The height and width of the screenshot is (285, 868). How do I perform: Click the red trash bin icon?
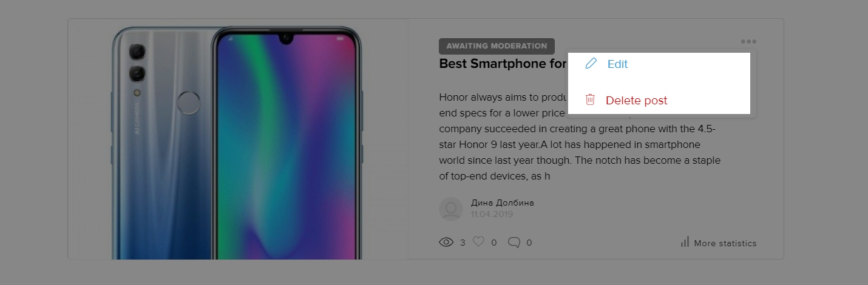pyautogui.click(x=590, y=100)
